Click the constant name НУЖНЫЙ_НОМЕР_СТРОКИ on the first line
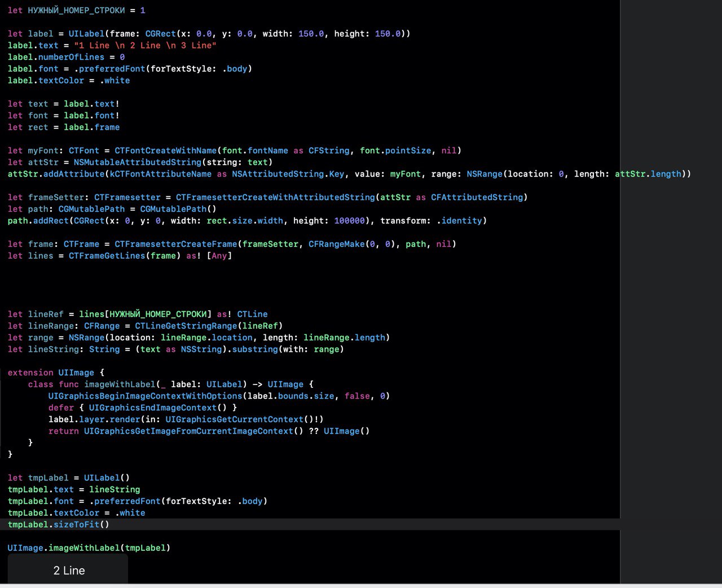The image size is (722, 588). tap(76, 10)
